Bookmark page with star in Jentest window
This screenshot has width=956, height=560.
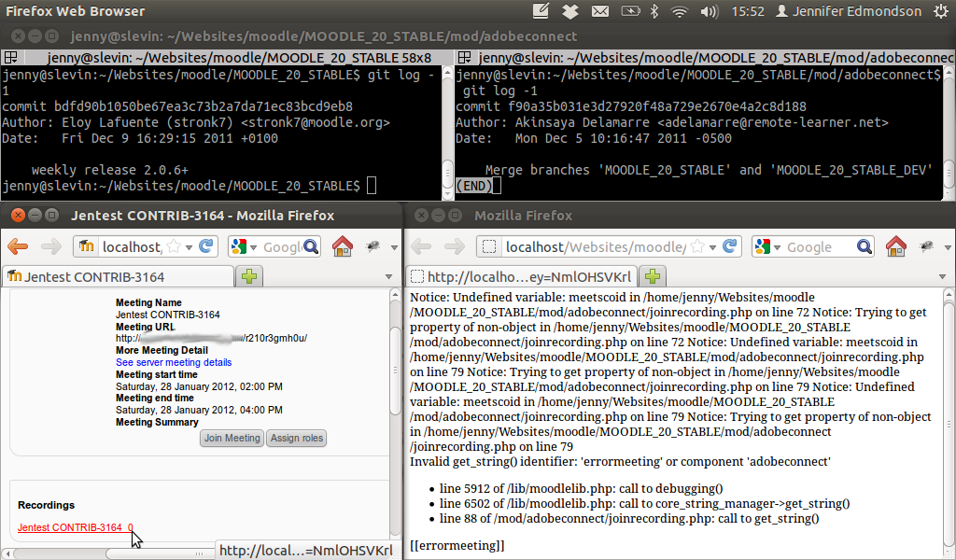pos(174,246)
